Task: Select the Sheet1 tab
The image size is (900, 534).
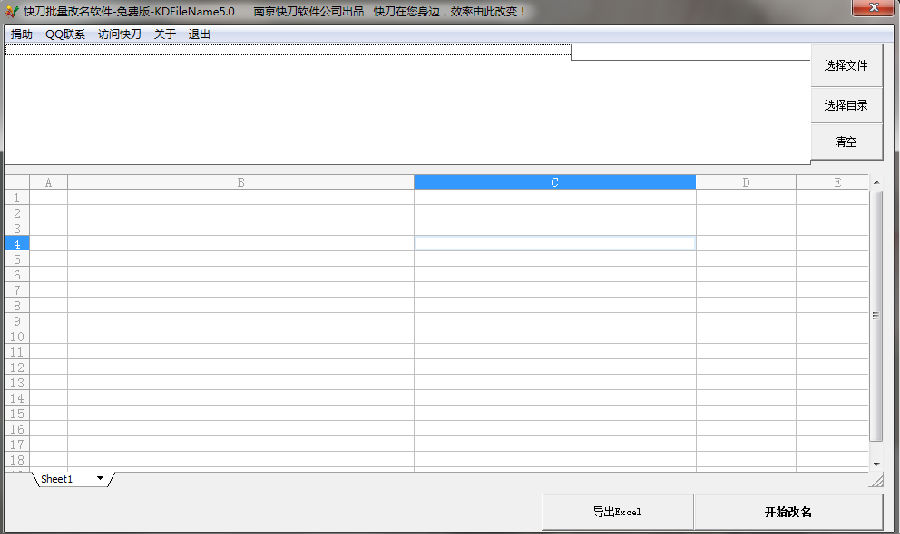Action: point(57,479)
